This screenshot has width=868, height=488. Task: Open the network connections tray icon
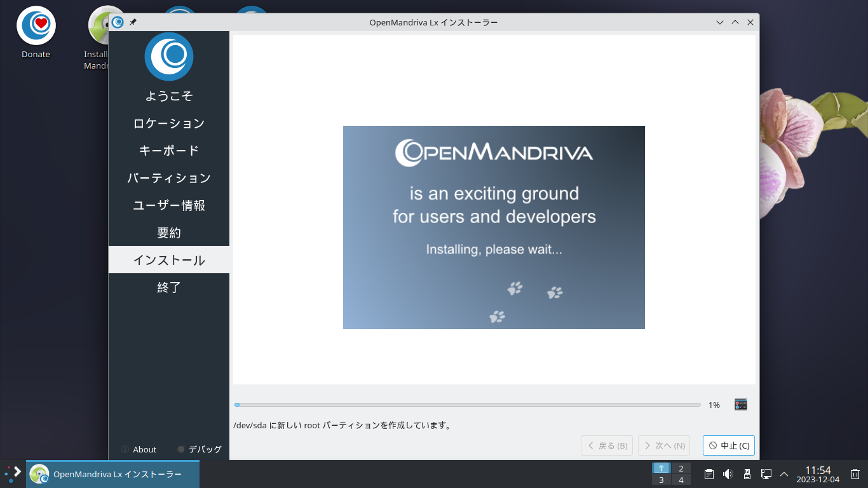tap(766, 474)
